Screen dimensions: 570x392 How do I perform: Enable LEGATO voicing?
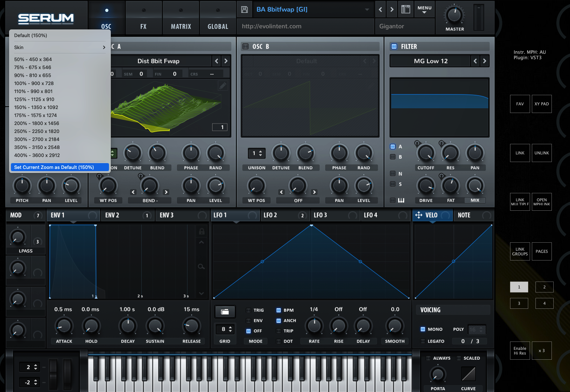coord(423,341)
